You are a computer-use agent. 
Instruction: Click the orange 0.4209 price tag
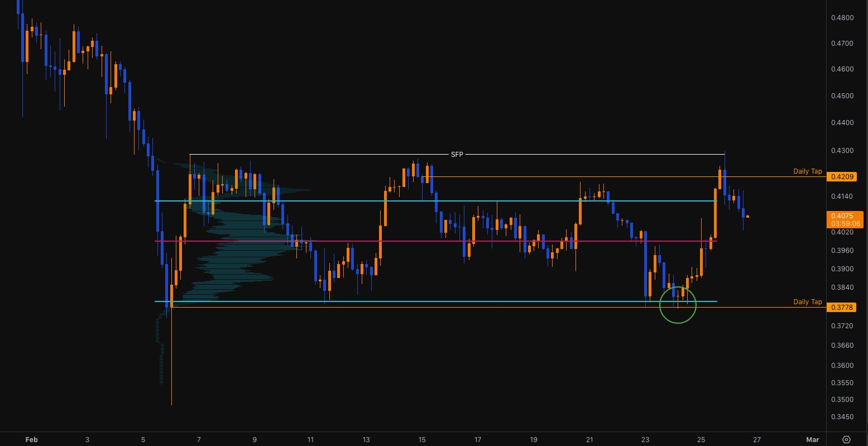click(841, 177)
